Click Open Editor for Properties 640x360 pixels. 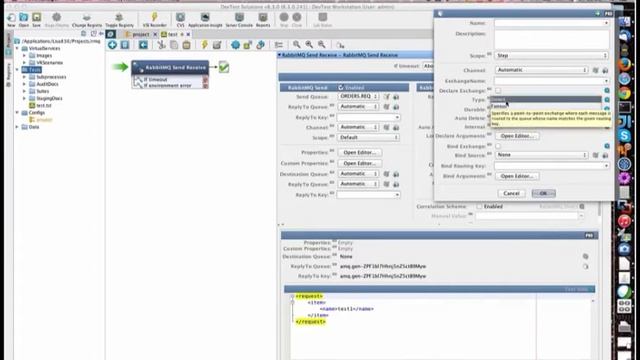click(x=360, y=153)
